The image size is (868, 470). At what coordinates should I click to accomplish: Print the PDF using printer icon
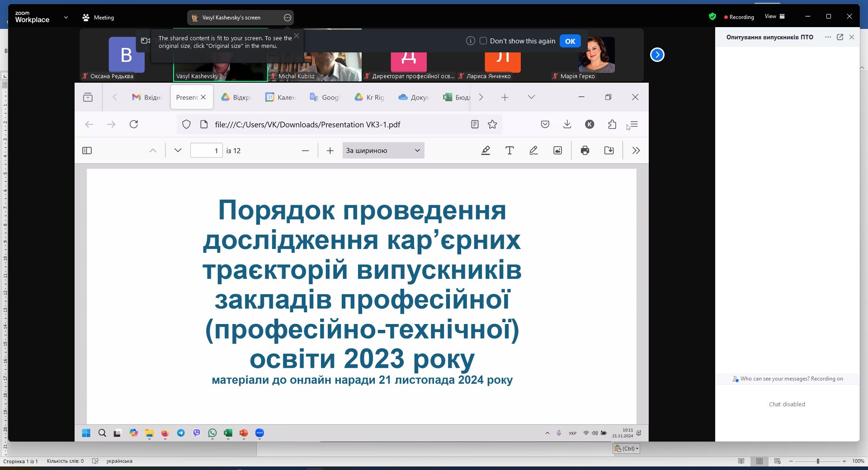tap(585, 150)
